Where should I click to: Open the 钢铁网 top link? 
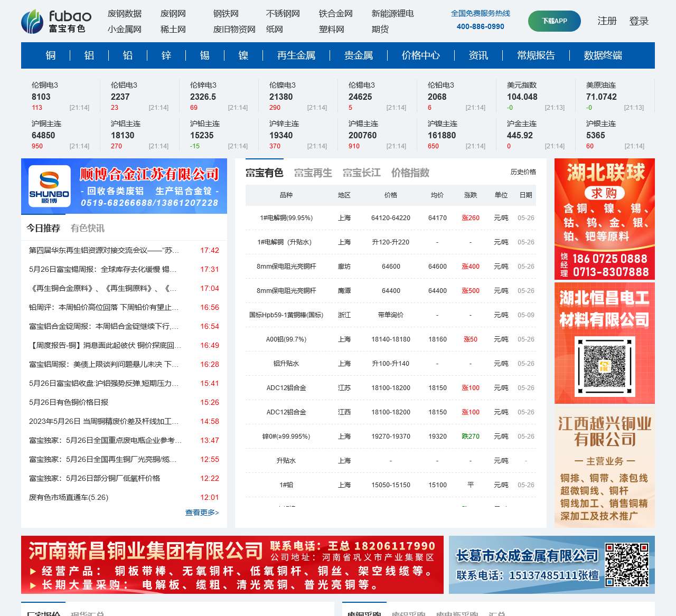pyautogui.click(x=226, y=13)
